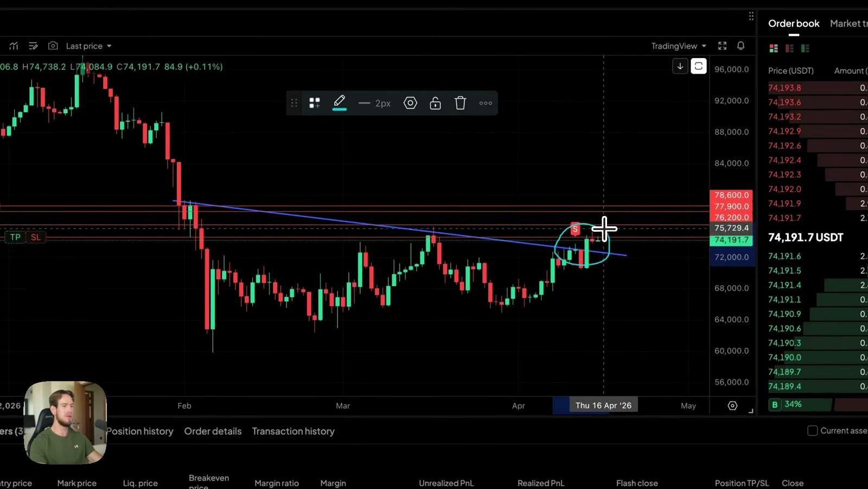Open more drawing options ellipsis

pyautogui.click(x=486, y=103)
